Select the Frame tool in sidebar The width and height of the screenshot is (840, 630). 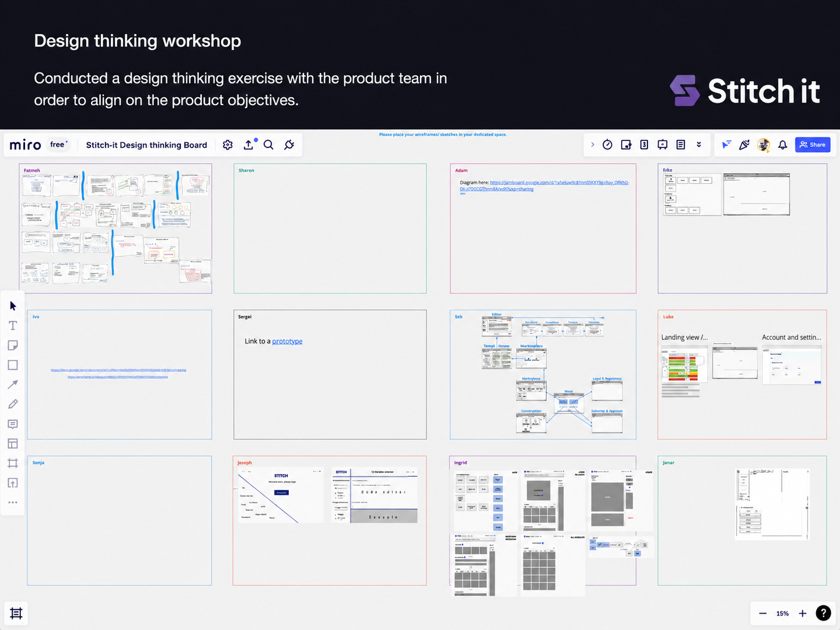13,463
